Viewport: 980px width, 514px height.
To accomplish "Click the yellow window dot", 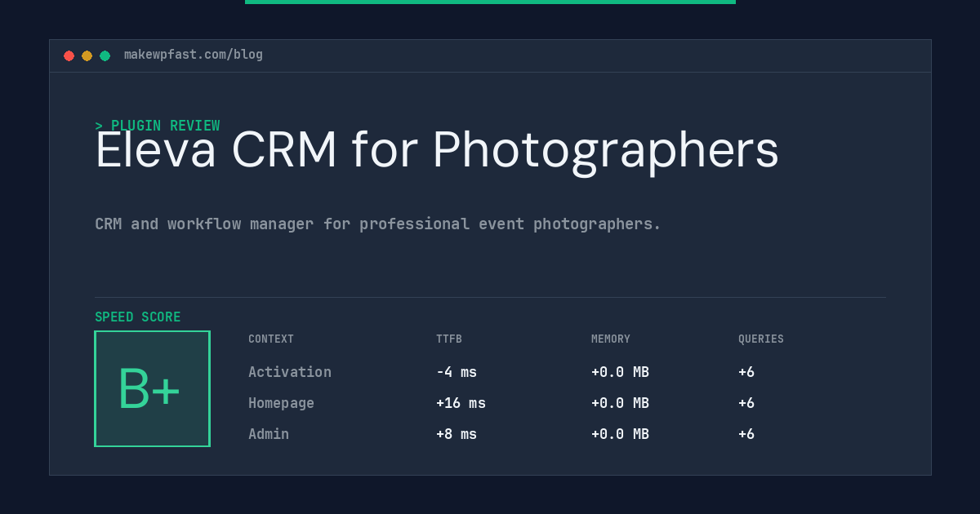I will [x=87, y=55].
